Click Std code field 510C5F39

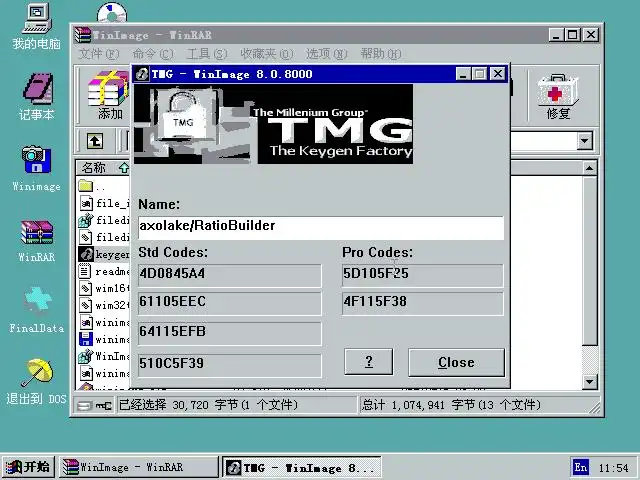pos(229,365)
